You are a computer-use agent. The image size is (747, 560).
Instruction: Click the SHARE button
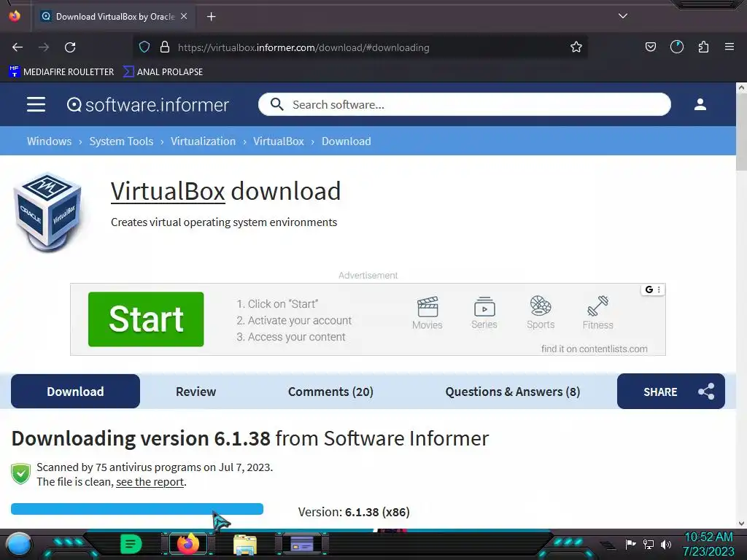coord(671,392)
